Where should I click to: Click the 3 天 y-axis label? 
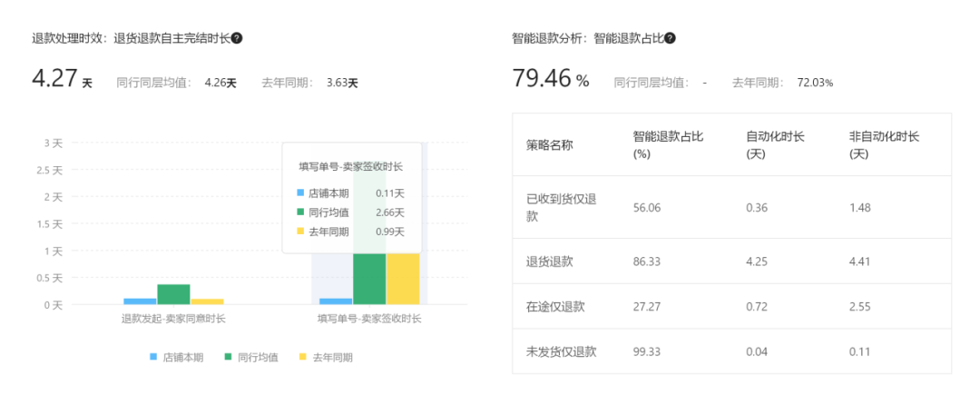click(54, 143)
